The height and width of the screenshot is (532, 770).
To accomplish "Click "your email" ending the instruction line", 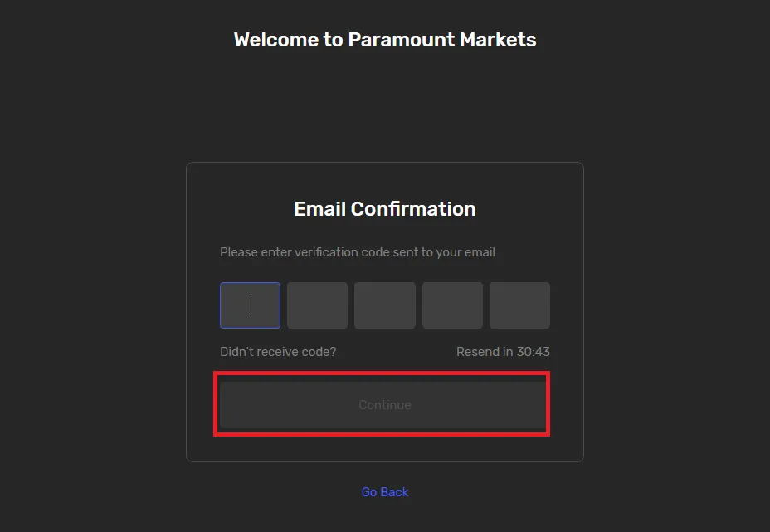I will pyautogui.click(x=465, y=252).
